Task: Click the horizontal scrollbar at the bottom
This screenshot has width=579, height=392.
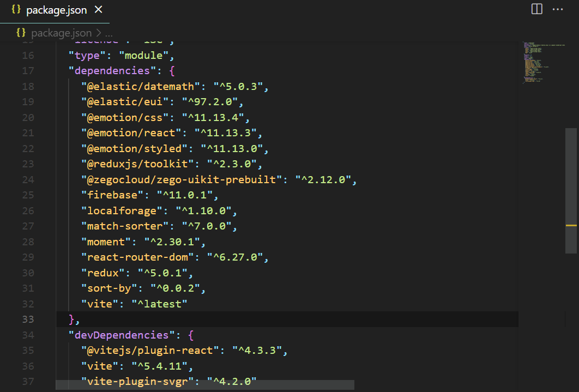Action: coord(205,384)
